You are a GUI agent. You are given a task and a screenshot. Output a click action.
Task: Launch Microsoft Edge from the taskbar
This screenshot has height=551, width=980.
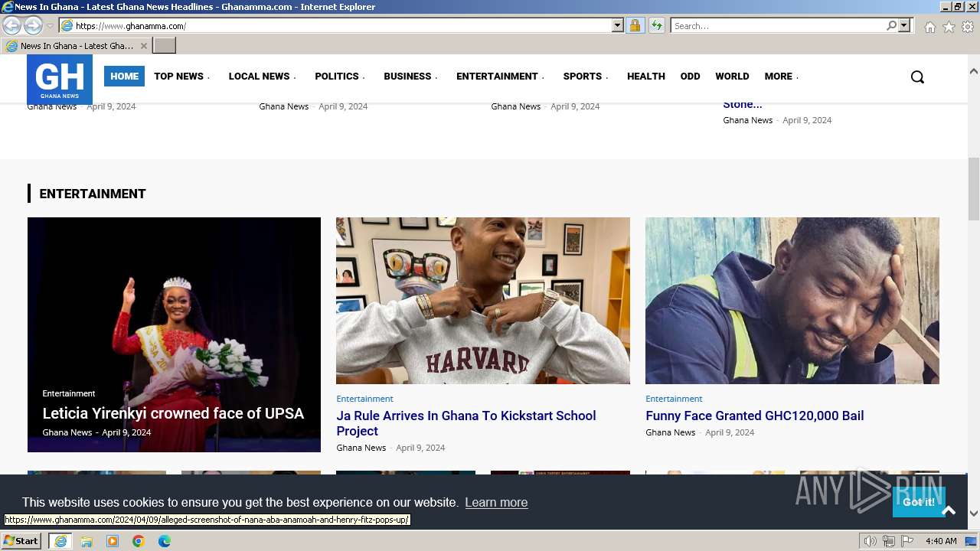pyautogui.click(x=165, y=541)
